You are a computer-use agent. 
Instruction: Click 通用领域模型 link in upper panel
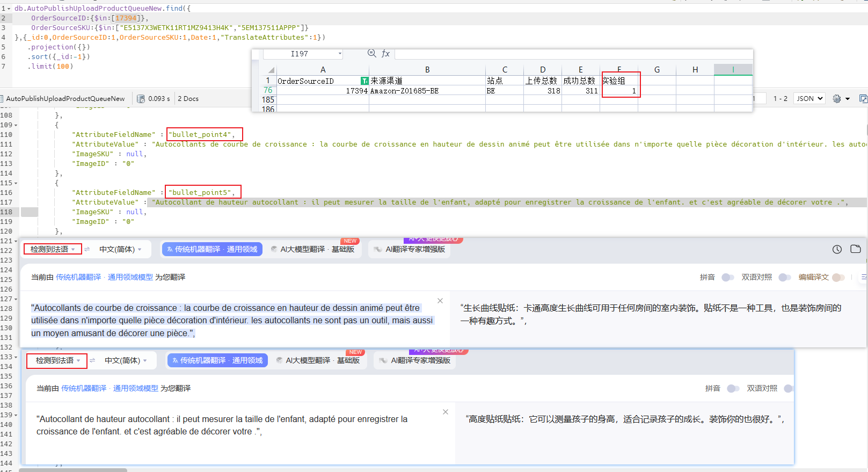pos(130,277)
